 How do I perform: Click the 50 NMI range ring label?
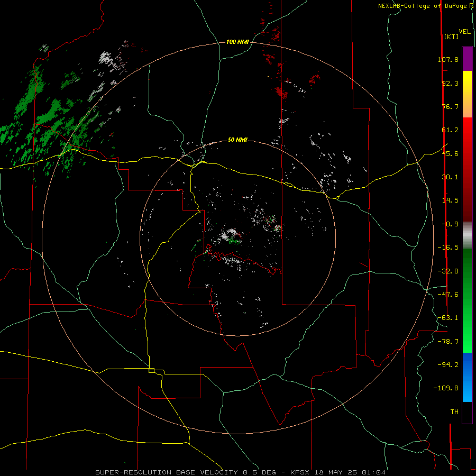pos(237,140)
